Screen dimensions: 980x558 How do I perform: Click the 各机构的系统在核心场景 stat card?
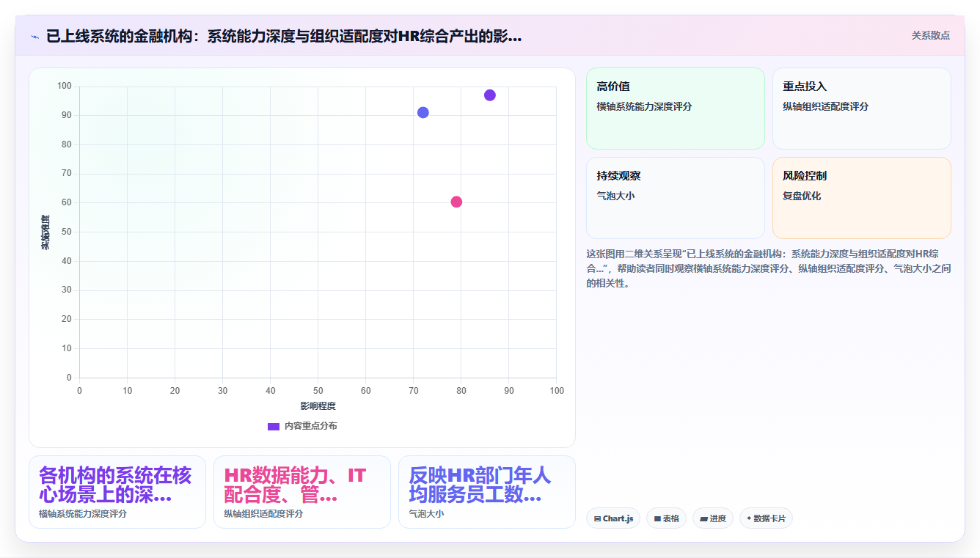pyautogui.click(x=117, y=492)
